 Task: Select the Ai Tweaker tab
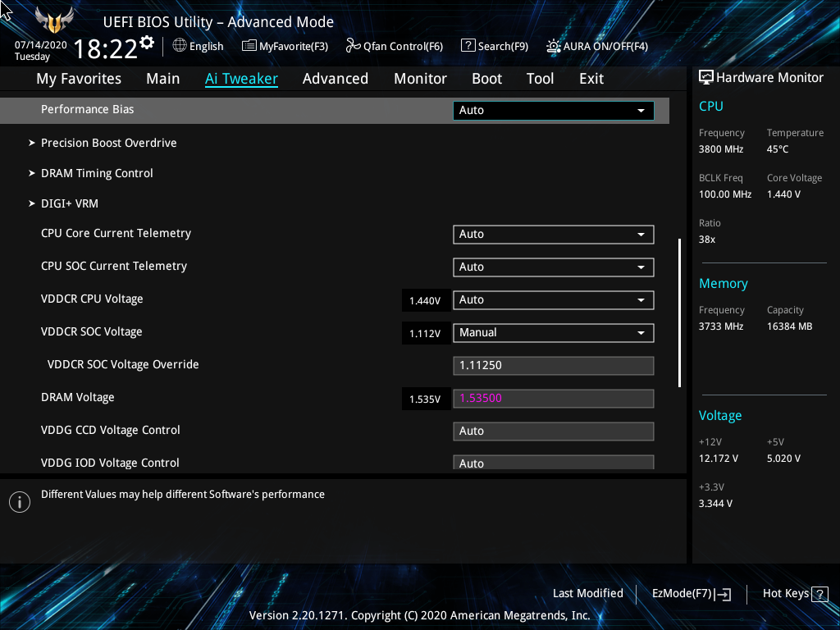point(241,79)
